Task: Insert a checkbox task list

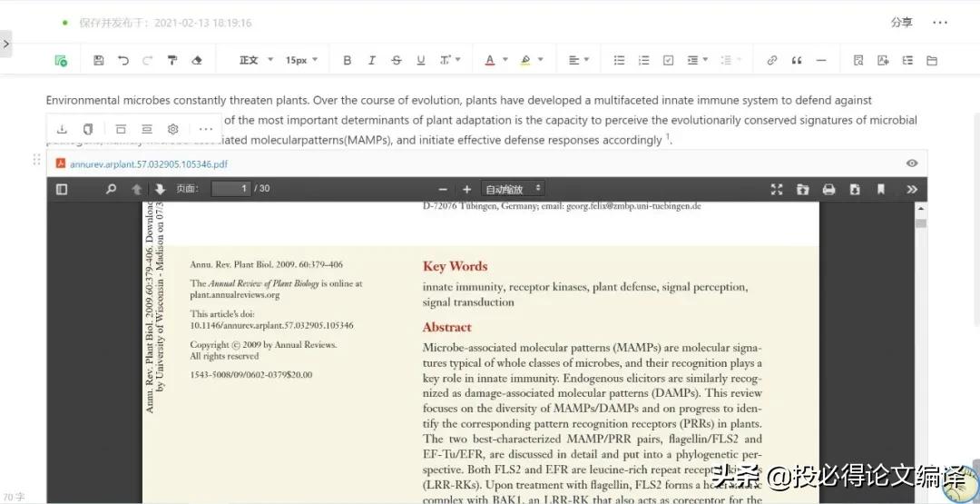Action: point(668,61)
